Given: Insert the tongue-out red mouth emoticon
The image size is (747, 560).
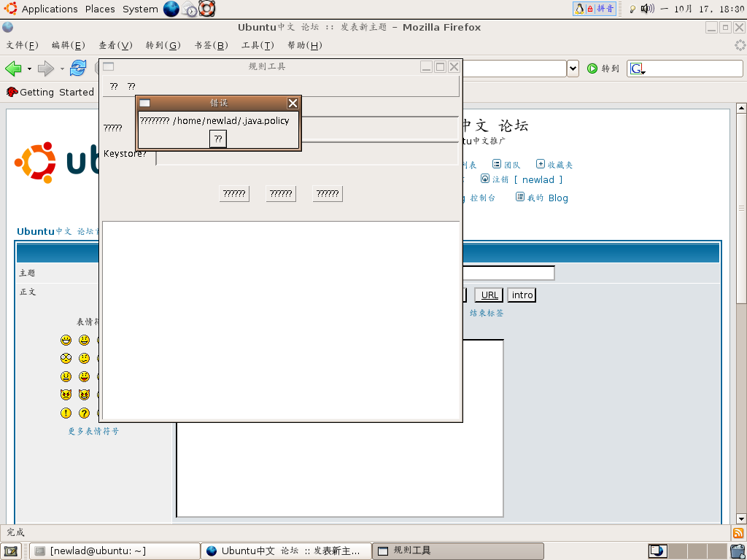Looking at the screenshot, I should coord(85,377).
